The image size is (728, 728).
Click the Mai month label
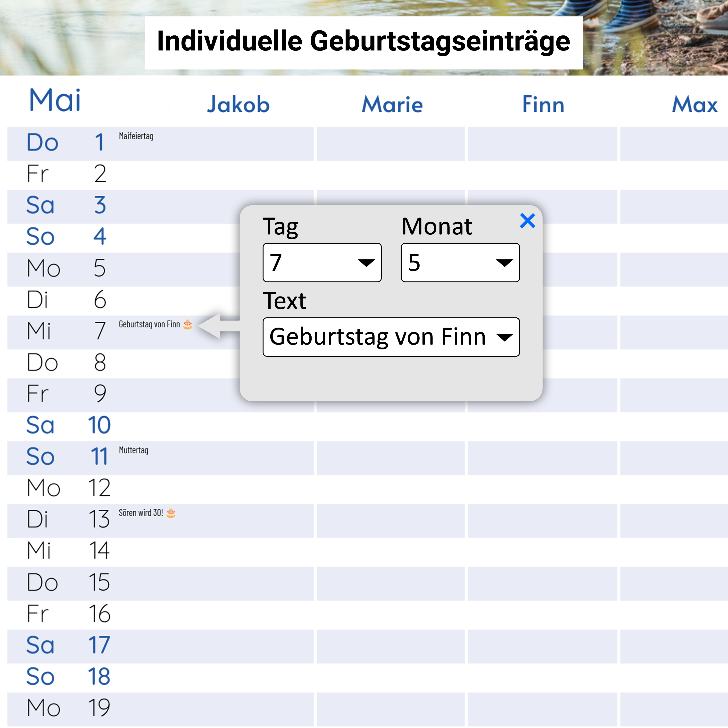(x=55, y=100)
